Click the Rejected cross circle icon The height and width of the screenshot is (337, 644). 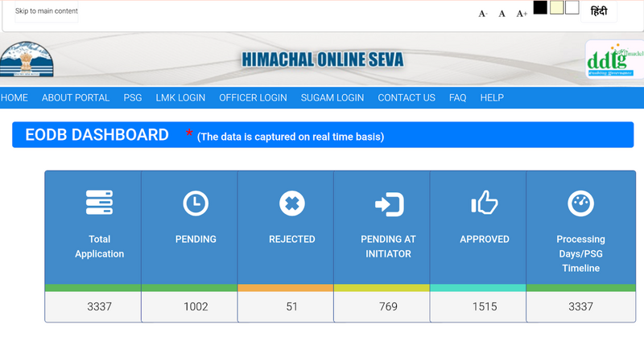click(x=292, y=203)
